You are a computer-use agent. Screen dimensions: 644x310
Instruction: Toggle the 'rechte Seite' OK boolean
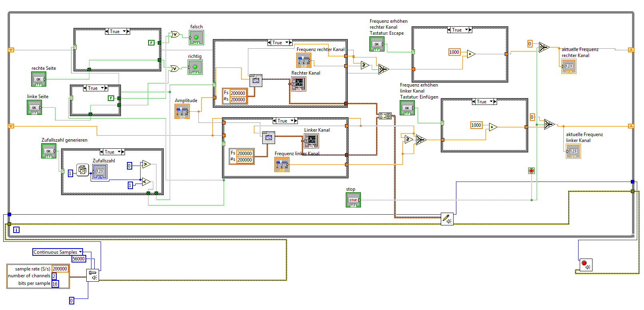pos(39,79)
